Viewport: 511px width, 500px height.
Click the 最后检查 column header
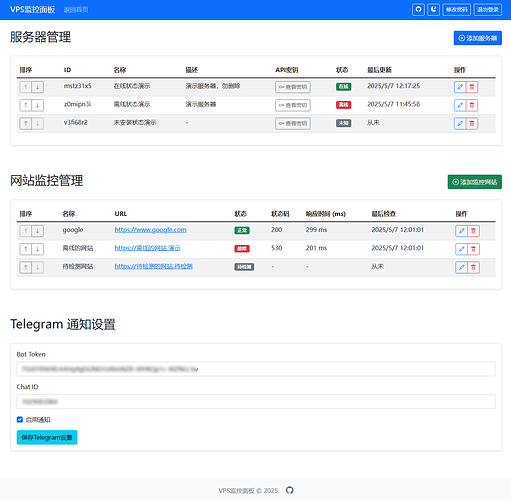tap(384, 214)
